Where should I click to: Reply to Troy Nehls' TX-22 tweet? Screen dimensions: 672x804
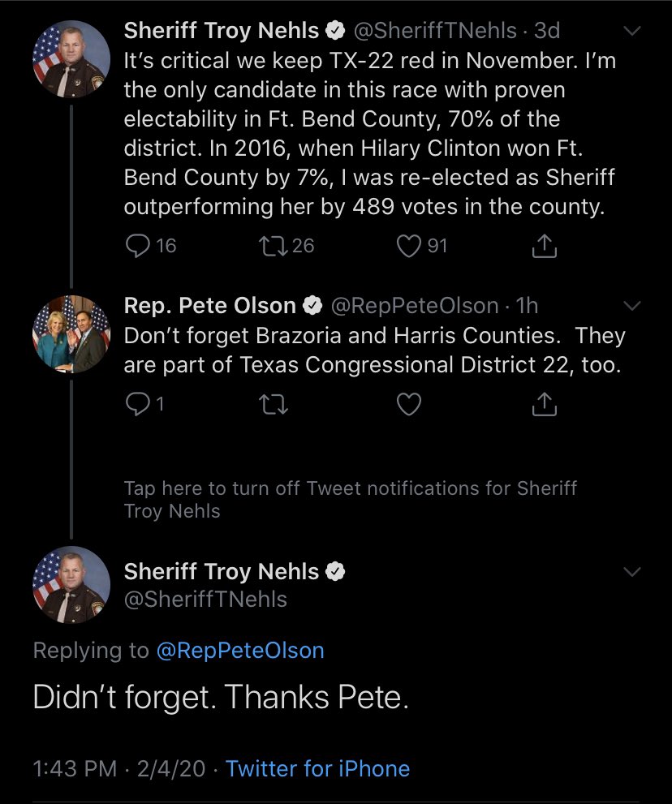(x=138, y=246)
